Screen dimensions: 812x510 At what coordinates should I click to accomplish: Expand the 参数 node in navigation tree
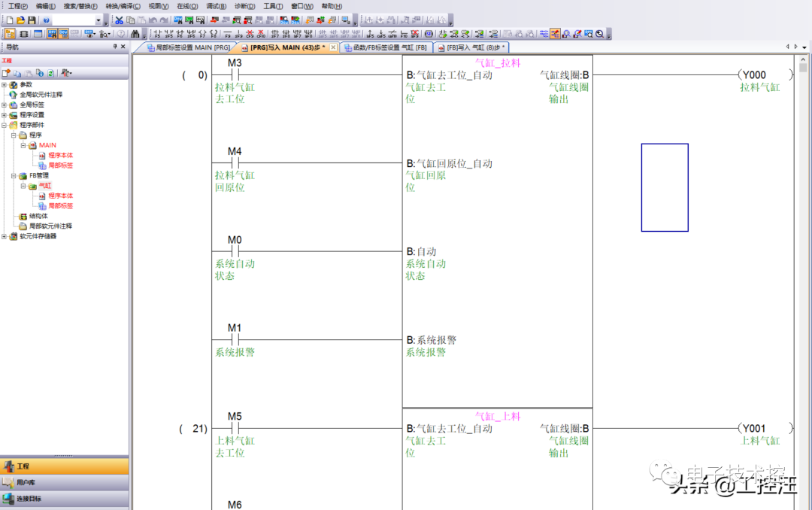click(4, 85)
